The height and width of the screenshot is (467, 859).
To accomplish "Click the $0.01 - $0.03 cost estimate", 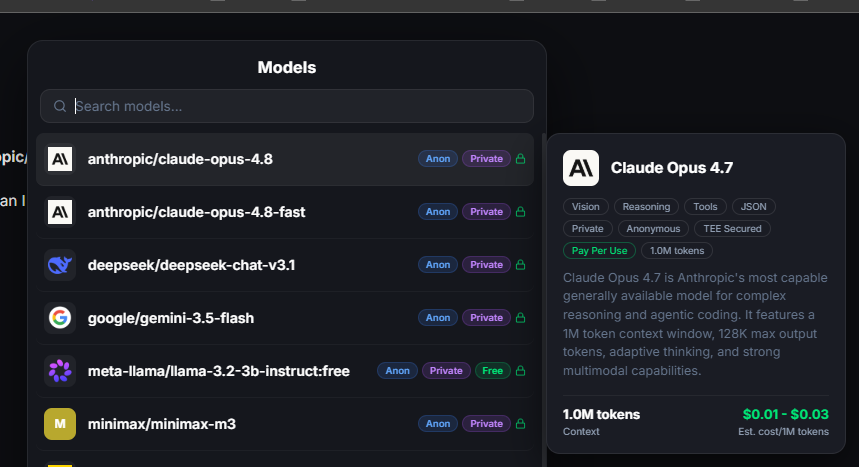I will coord(786,414).
